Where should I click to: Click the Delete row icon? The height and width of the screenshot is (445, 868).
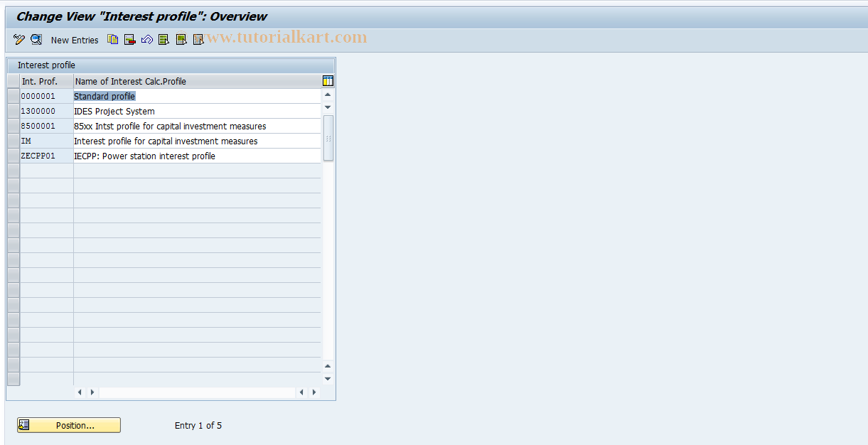129,40
